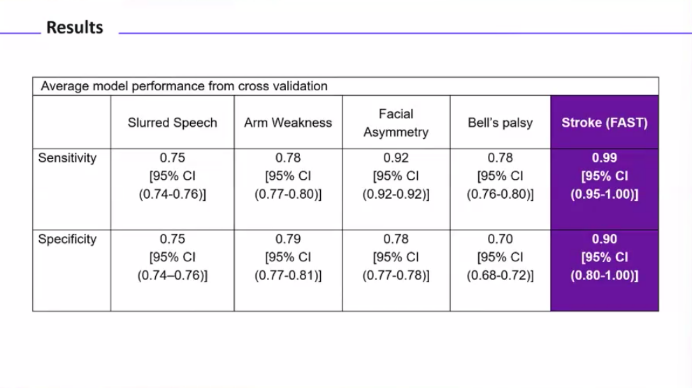
Task: Click Facial Asymmetry specificity cell (0.77-0.78)
Action: point(396,270)
